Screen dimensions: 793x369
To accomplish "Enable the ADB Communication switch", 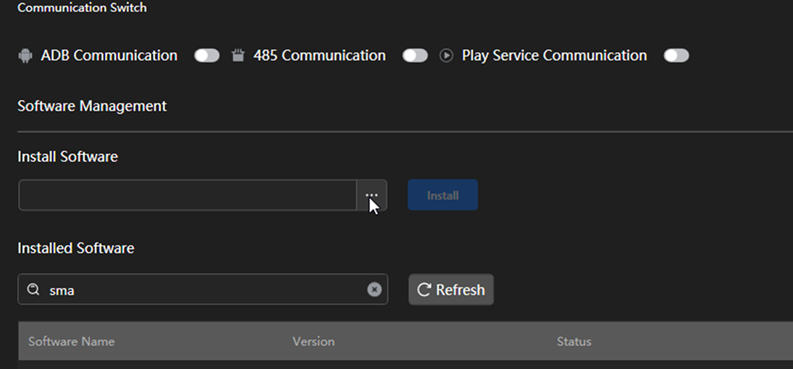I will [207, 56].
